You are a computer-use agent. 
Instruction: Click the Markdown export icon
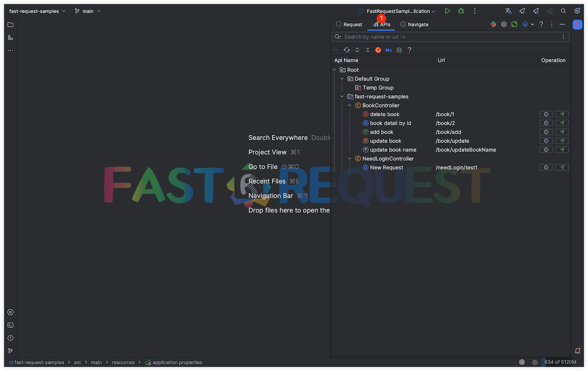(388, 50)
